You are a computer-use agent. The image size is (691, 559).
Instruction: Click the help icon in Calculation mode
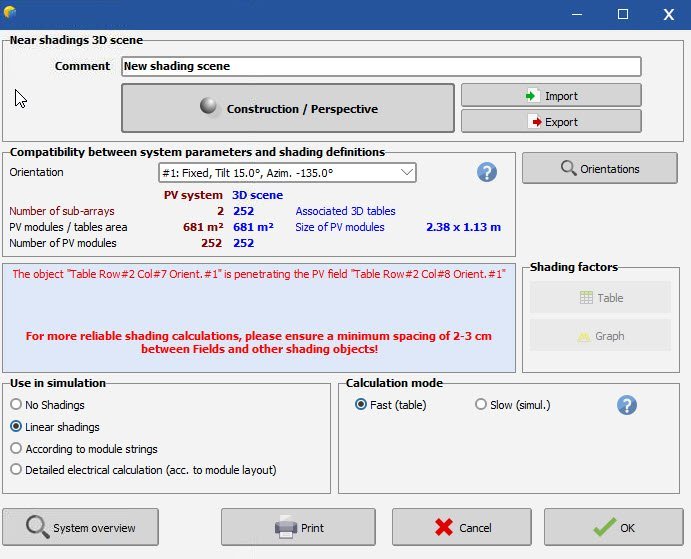627,405
